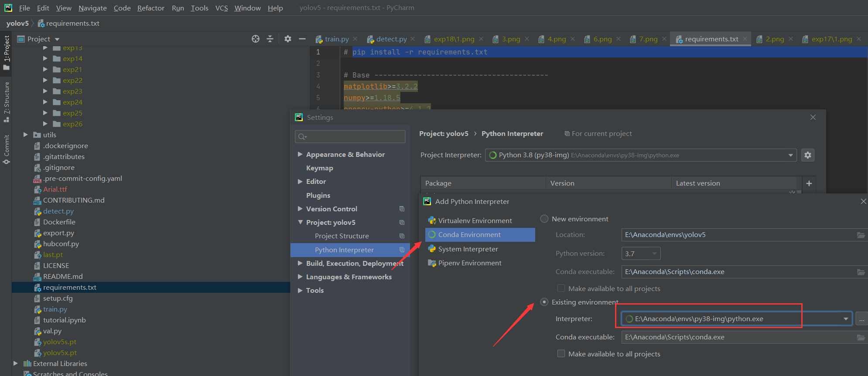Open the Project panel settings gear

(288, 39)
